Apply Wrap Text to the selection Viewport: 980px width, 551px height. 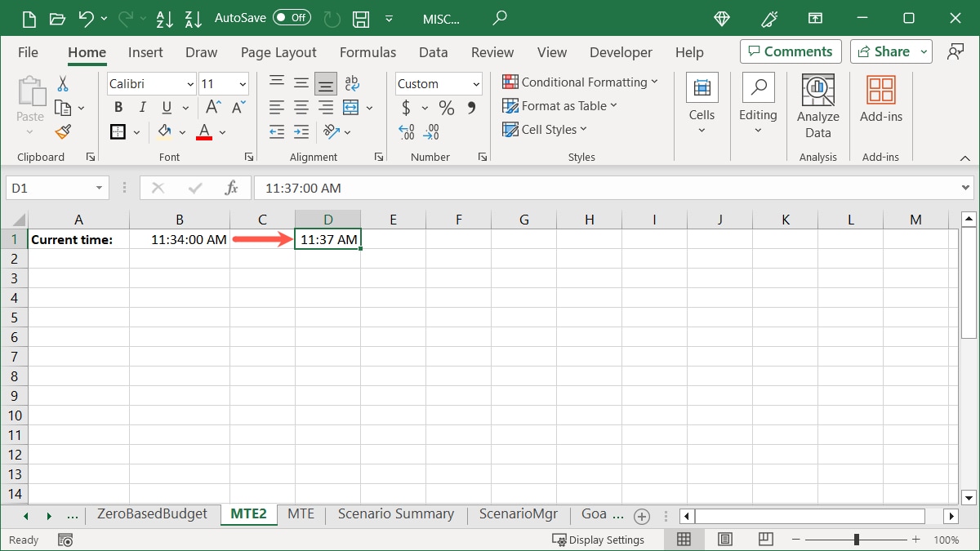tap(352, 82)
